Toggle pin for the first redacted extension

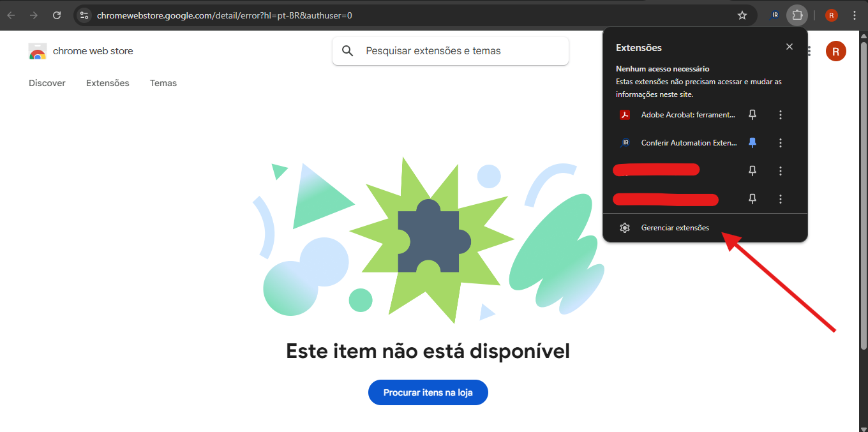[752, 171]
